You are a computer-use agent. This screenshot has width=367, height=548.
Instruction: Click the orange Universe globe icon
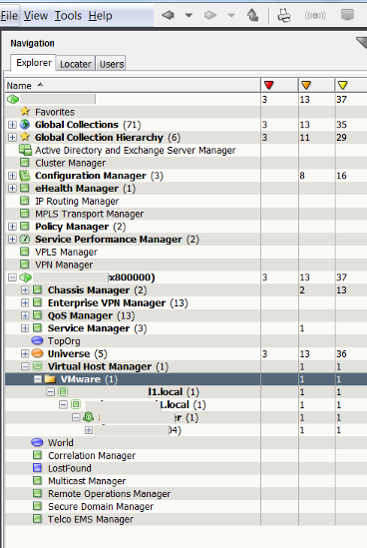coord(37,353)
